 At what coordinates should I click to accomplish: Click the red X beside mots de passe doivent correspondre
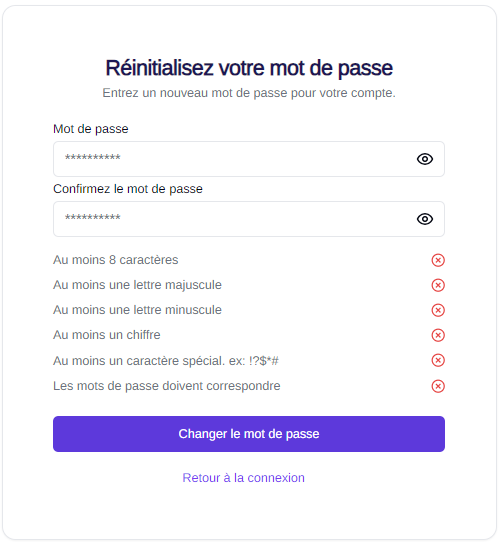click(438, 386)
